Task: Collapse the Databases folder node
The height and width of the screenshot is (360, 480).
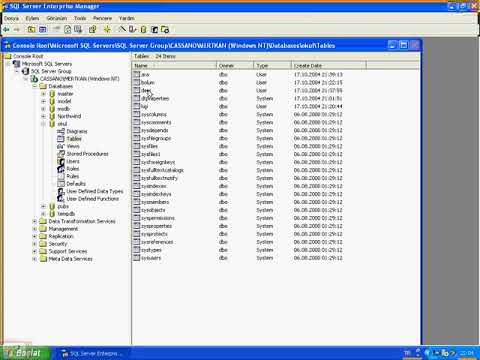Action: coord(34,86)
